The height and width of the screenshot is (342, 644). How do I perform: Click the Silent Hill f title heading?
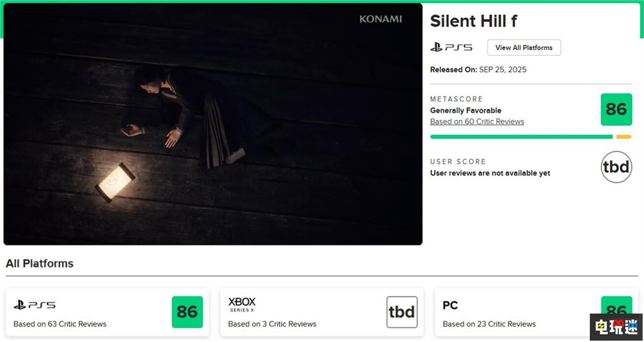coord(473,21)
